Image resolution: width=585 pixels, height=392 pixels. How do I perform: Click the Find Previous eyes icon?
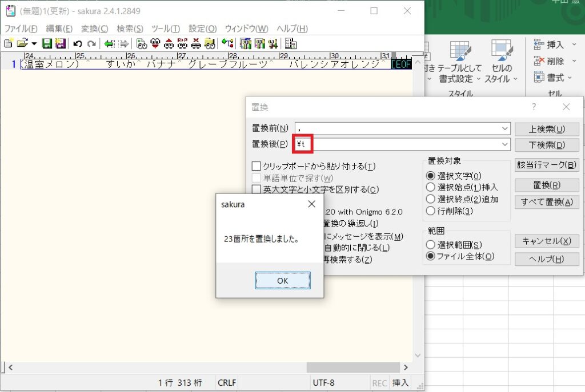[x=169, y=43]
